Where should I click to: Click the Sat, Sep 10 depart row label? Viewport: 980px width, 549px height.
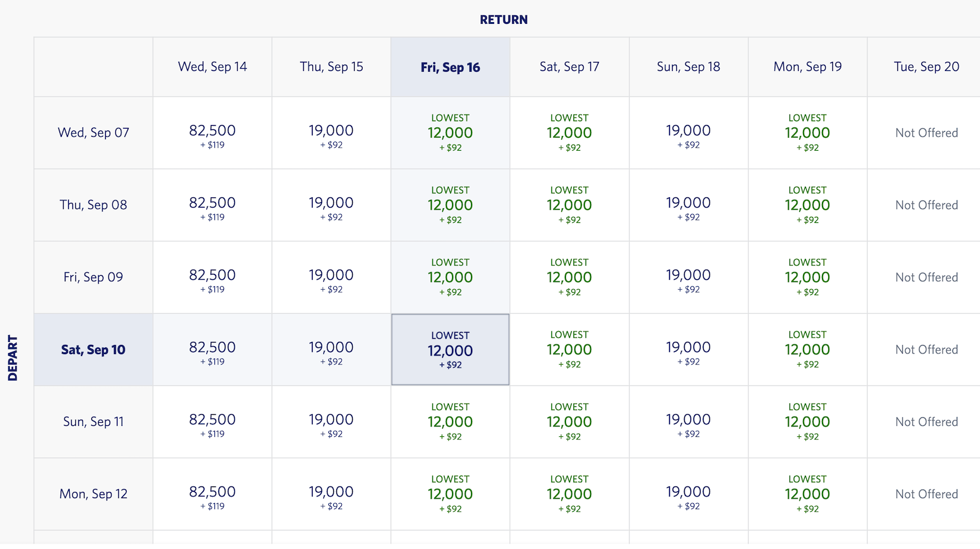(x=92, y=349)
